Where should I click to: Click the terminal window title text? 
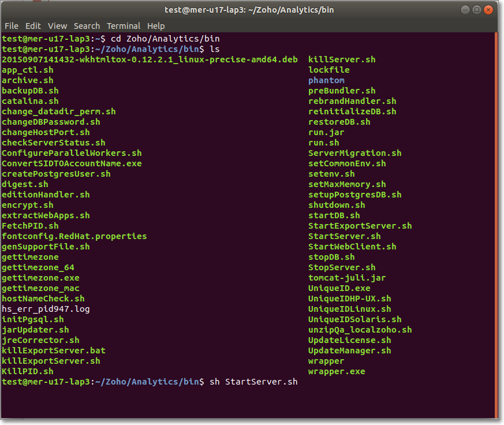pyautogui.click(x=249, y=10)
